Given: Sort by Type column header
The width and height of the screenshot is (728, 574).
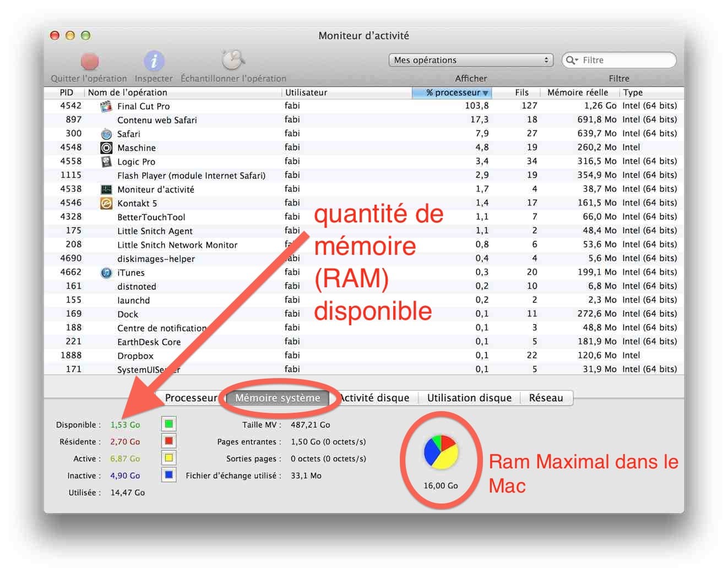Looking at the screenshot, I should coord(652,92).
